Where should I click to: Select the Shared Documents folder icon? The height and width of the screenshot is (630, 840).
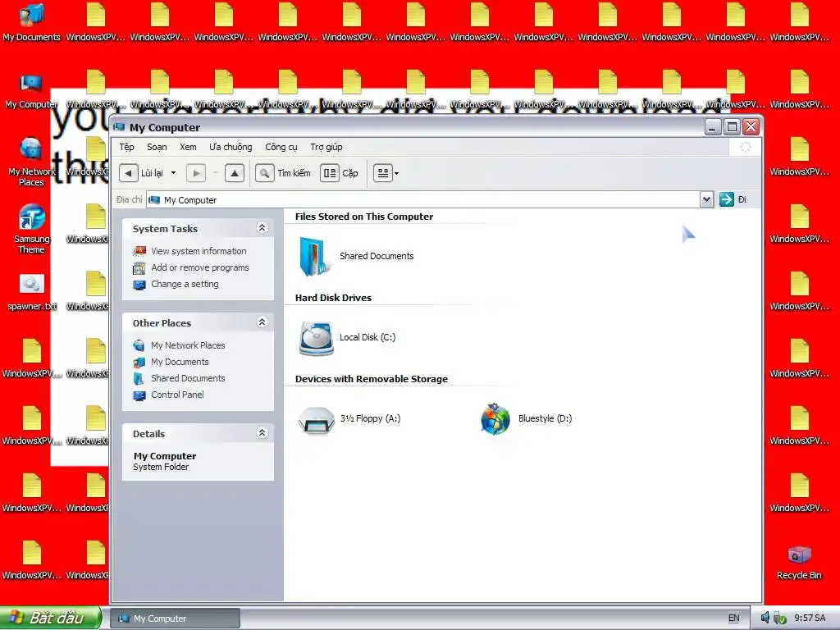[x=314, y=256]
